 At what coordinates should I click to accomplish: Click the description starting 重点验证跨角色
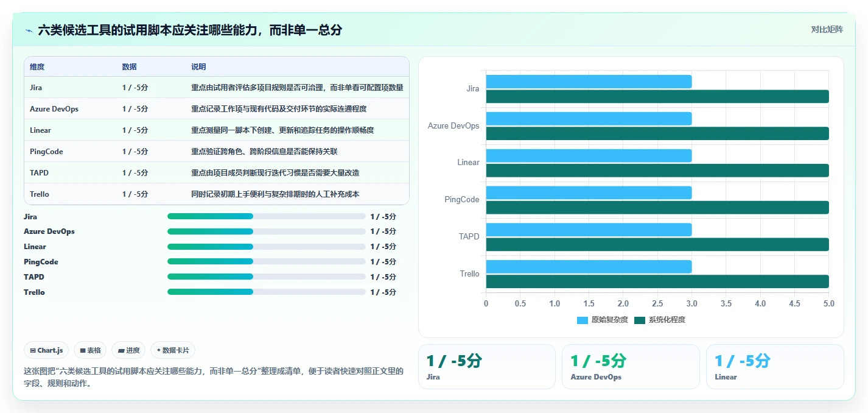[264, 152]
